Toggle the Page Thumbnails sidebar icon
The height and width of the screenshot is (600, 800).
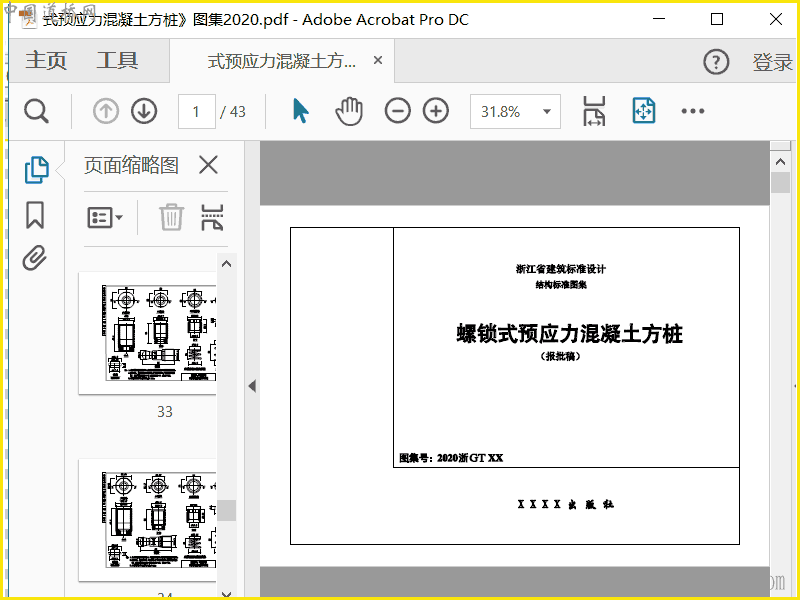click(x=37, y=169)
